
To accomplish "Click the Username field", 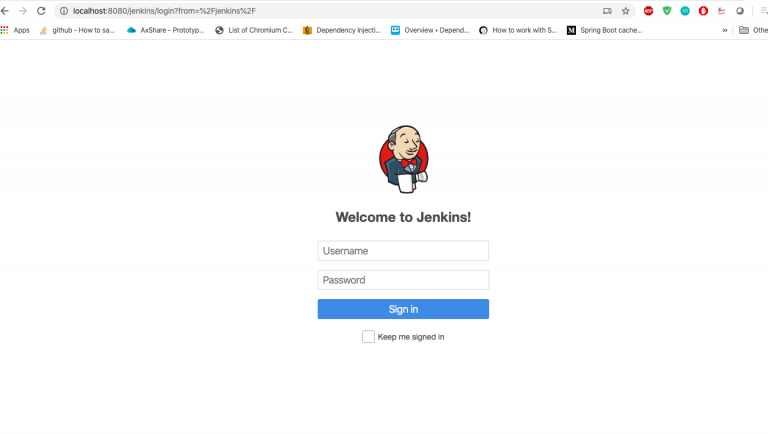I will pyautogui.click(x=403, y=251).
